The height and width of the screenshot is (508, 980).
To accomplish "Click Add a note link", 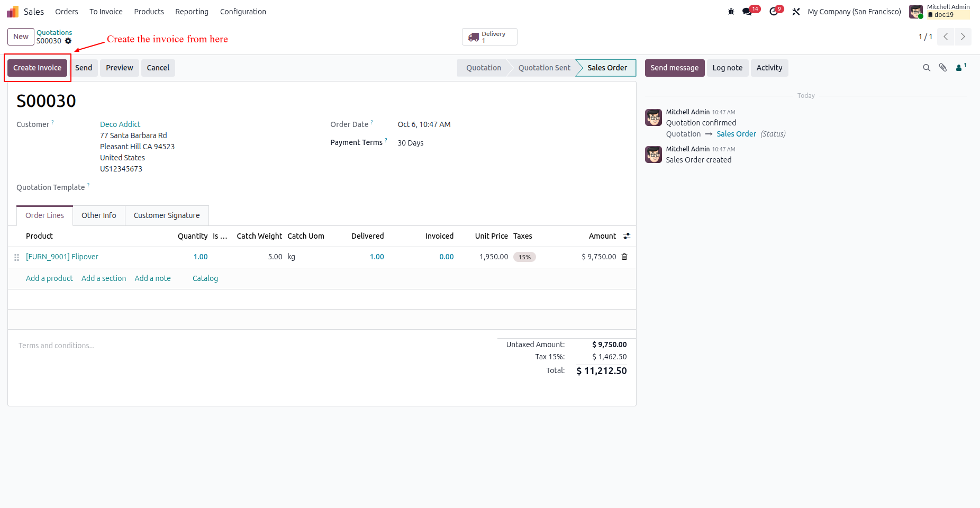I will 152,278.
